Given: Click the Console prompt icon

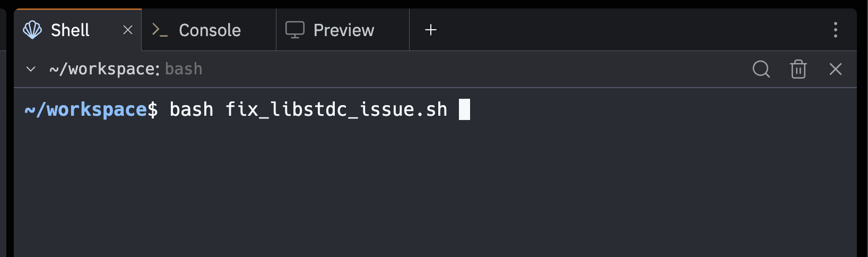Looking at the screenshot, I should click(x=160, y=30).
